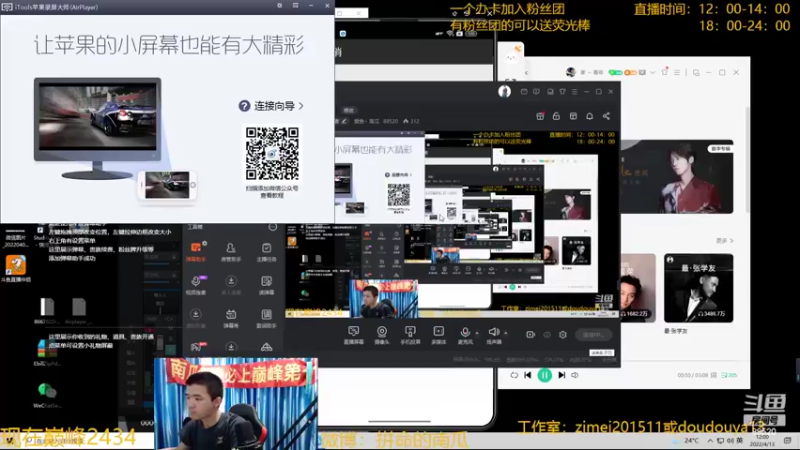The width and height of the screenshot is (800, 450).
Task: Click user avatar in music player header
Action: pos(571,72)
